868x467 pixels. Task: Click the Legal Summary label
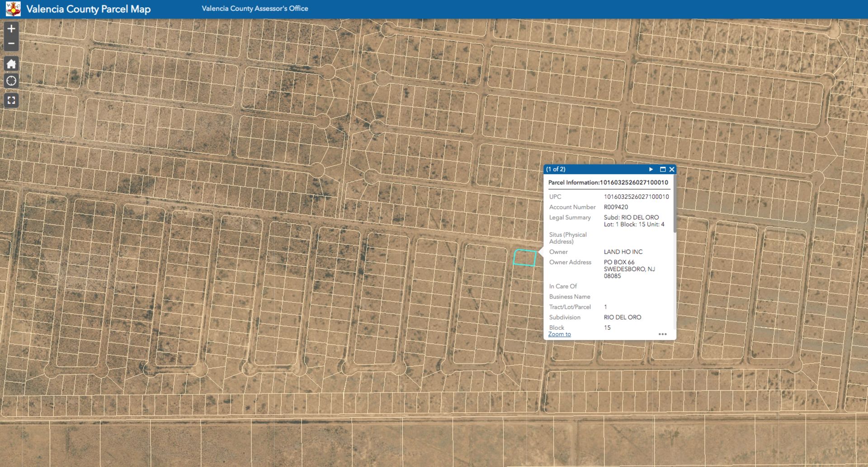(570, 218)
